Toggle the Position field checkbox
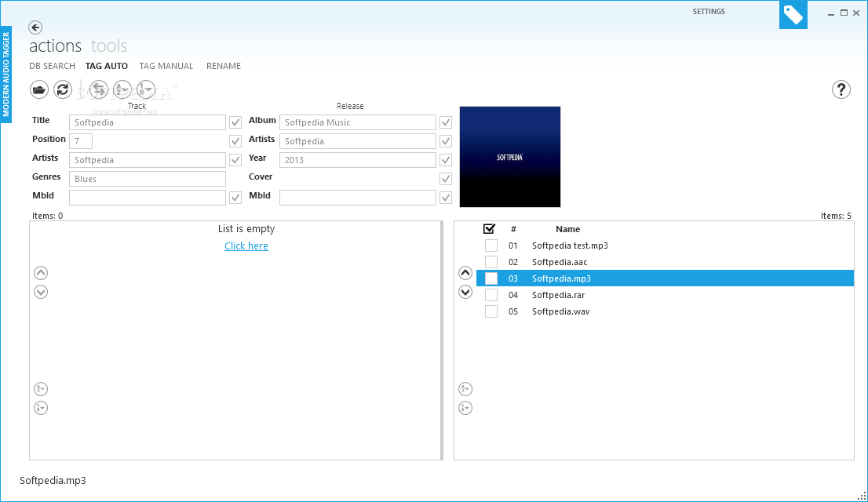This screenshot has height=502, width=868. click(x=235, y=141)
